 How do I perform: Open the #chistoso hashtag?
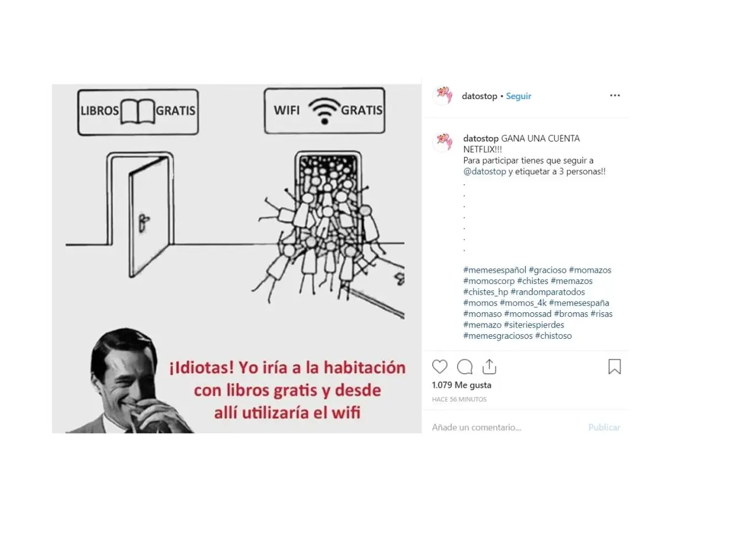553,336
